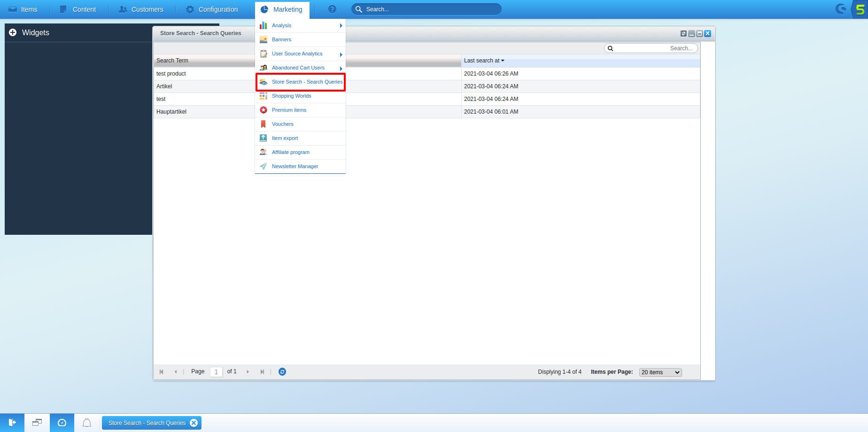The image size is (868, 432).
Task: Open Newsletter Manager from the menu
Action: (300, 166)
